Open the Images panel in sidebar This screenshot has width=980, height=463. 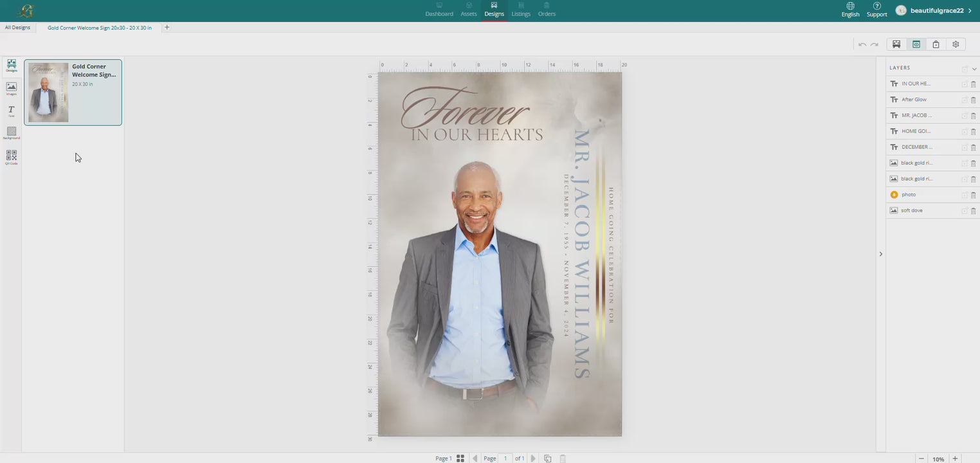click(12, 88)
